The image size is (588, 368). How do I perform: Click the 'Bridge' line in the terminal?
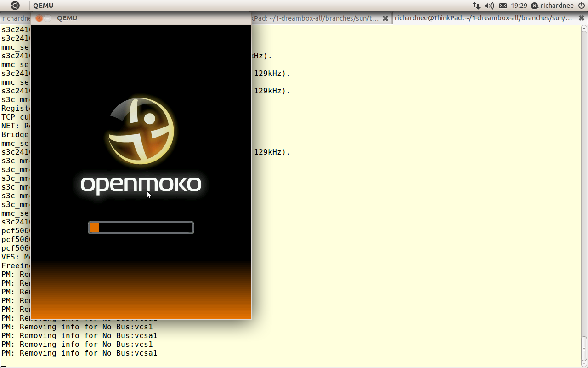[16, 135]
